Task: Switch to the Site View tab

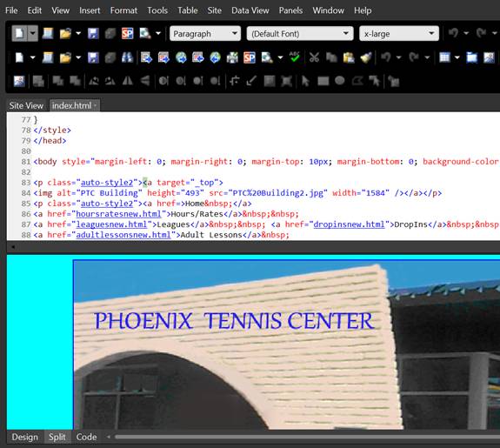Action: tap(26, 105)
